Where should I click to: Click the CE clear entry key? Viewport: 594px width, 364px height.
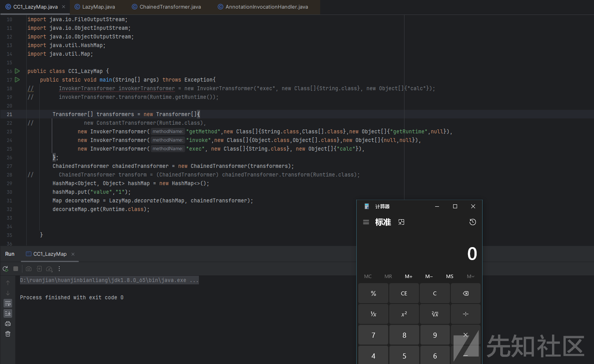(404, 293)
